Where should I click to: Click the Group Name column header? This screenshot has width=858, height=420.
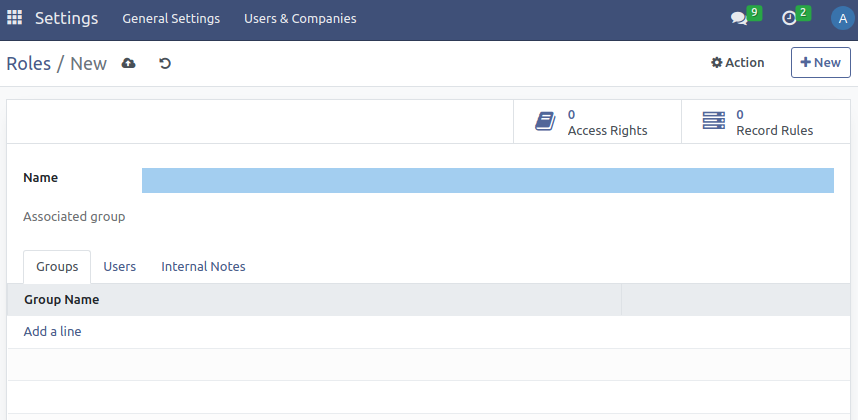tap(62, 299)
